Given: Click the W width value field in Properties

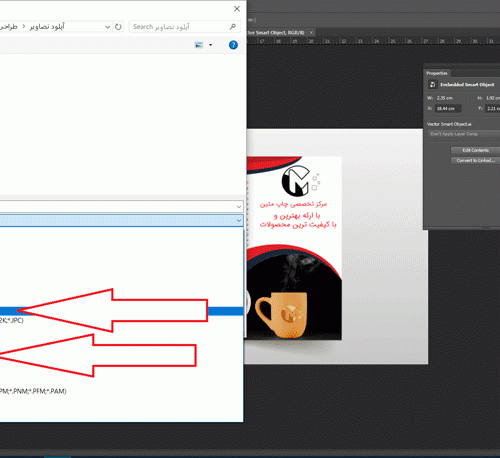Looking at the screenshot, I should pyautogui.click(x=445, y=98).
